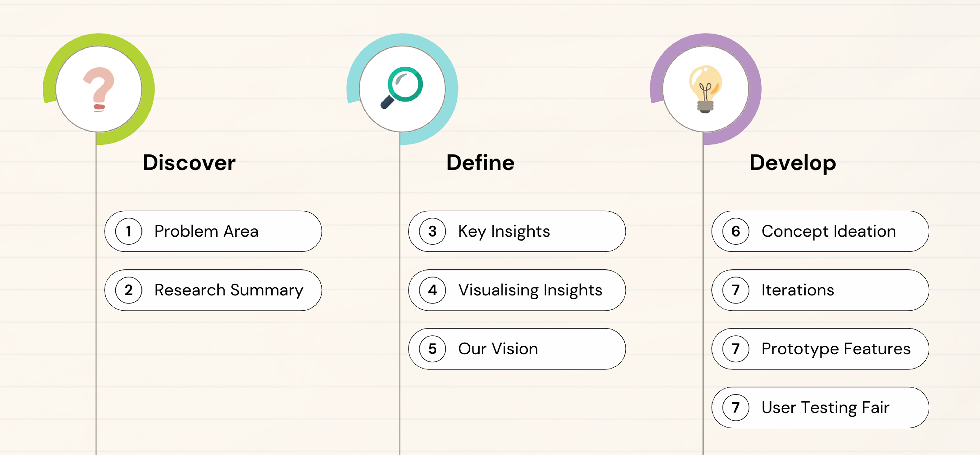Click the pink question mark icon
Viewport: 980px width, 455px height.
pos(99,89)
